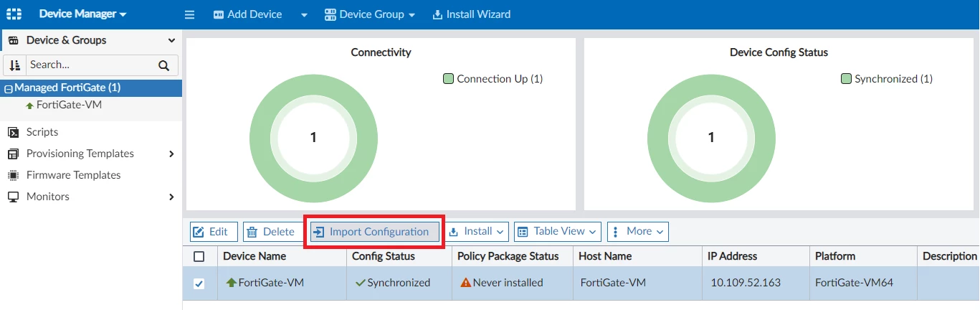
Task: Click the Synchronized legend swatch
Action: point(846,79)
